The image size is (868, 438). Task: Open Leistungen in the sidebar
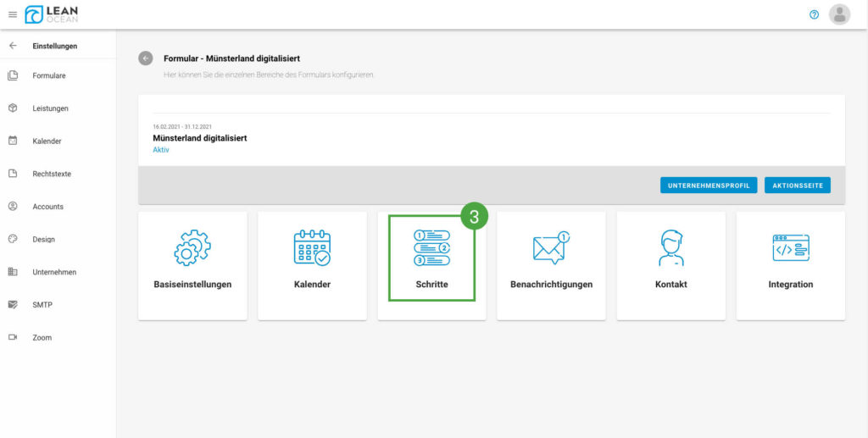coord(50,108)
